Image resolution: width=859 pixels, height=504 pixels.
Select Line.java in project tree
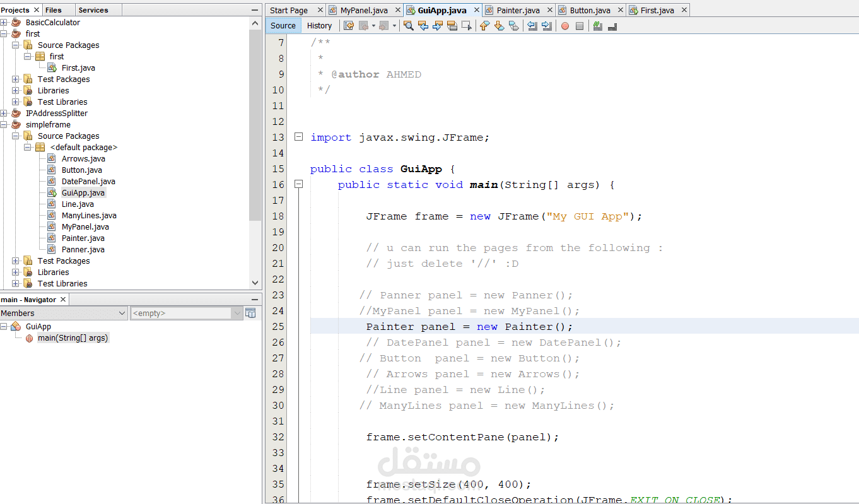coord(78,204)
